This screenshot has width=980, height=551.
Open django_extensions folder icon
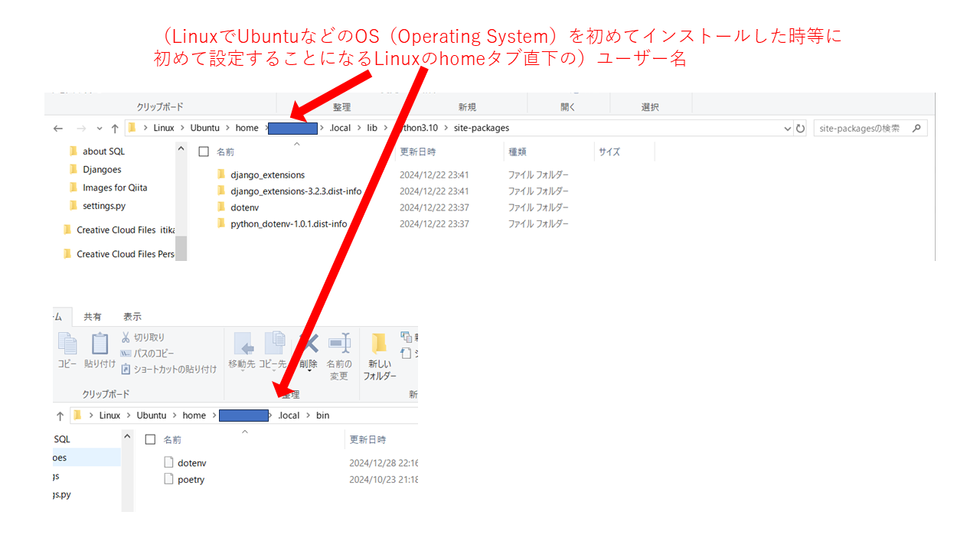pos(220,174)
